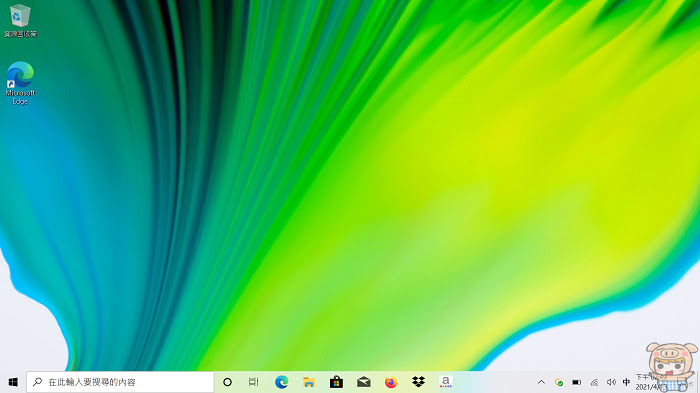The width and height of the screenshot is (700, 393).
Task: Open the speaker volume control
Action: (611, 382)
